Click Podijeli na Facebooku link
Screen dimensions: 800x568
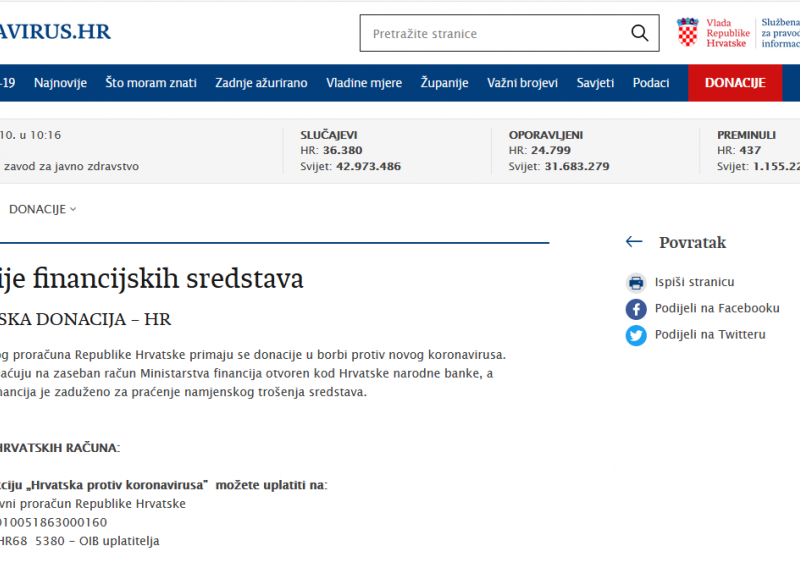(x=717, y=309)
